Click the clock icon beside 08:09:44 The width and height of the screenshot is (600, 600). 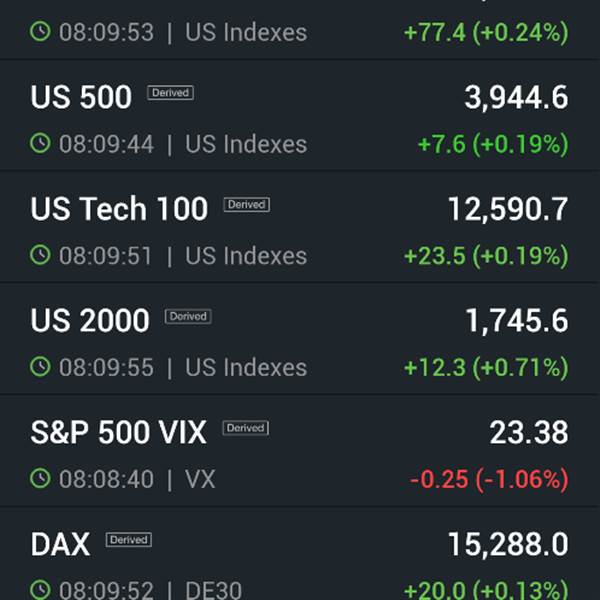tap(40, 143)
